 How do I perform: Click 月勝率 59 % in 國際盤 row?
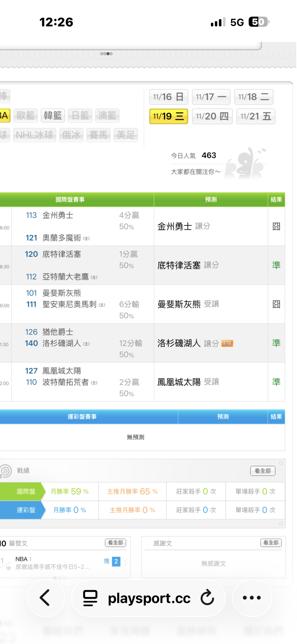click(70, 491)
